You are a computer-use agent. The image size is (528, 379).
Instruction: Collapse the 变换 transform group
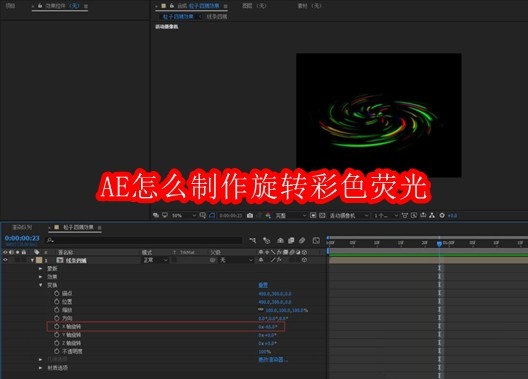40,285
